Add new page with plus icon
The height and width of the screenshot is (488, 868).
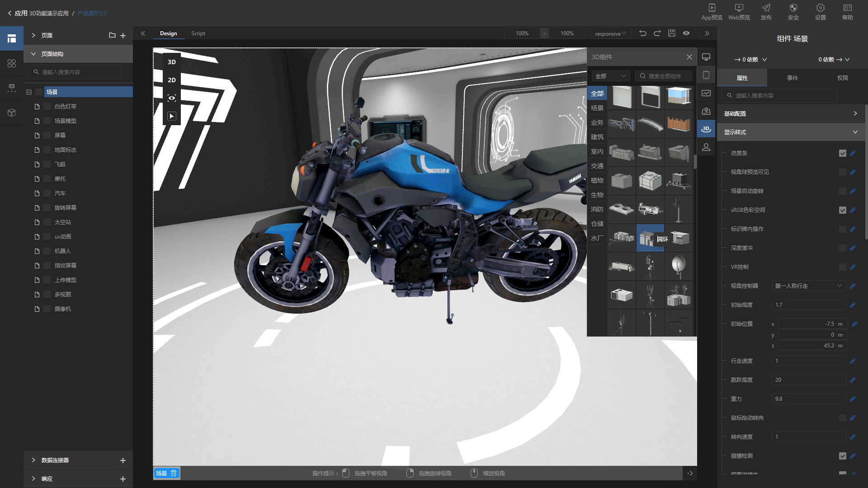123,35
